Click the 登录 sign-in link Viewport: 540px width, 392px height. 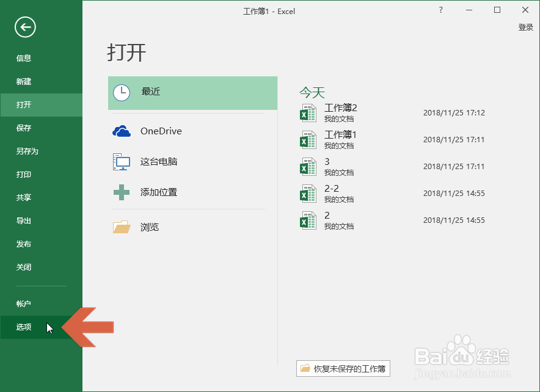pos(525,27)
